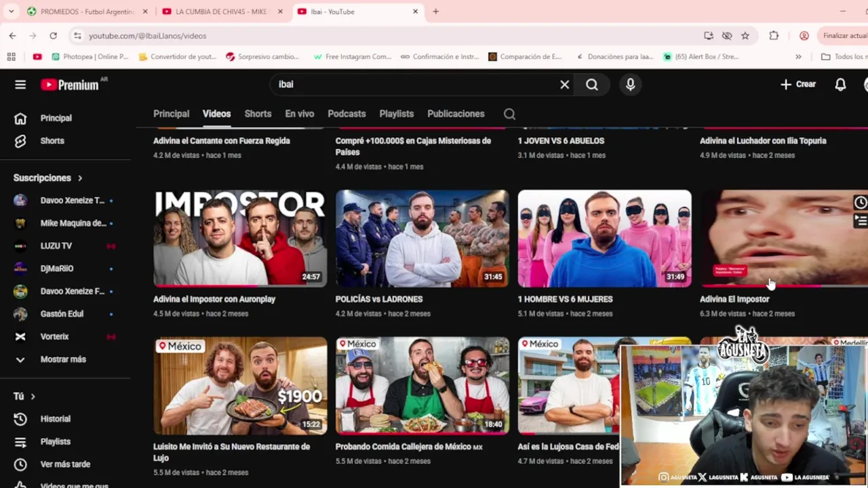Open Convertidor de yout... bookmark
The width and height of the screenshot is (868, 488).
click(177, 57)
